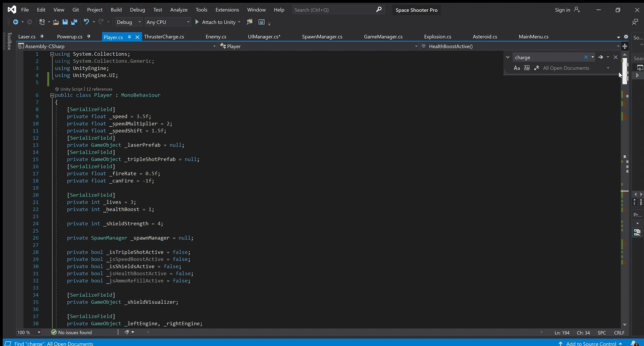Viewport: 644px width, 346px height.
Task: Click the Open File folder icon
Action: (x=56, y=22)
